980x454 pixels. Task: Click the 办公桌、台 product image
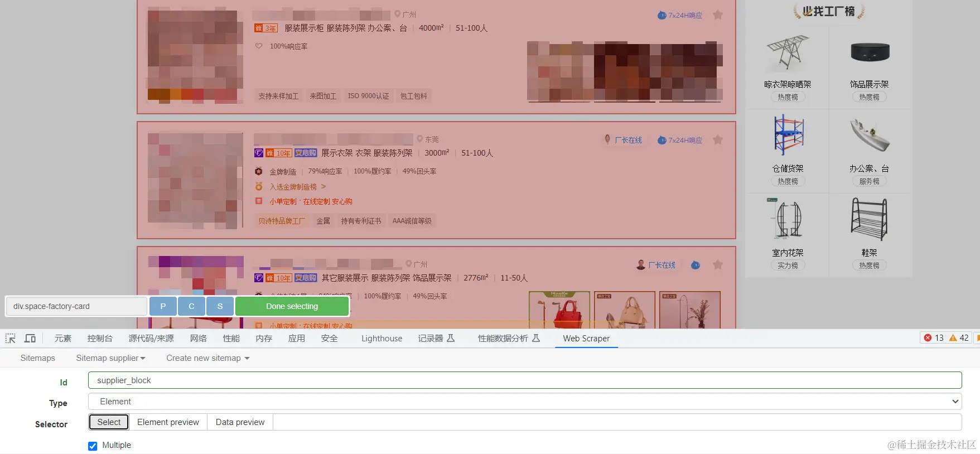pos(869,136)
